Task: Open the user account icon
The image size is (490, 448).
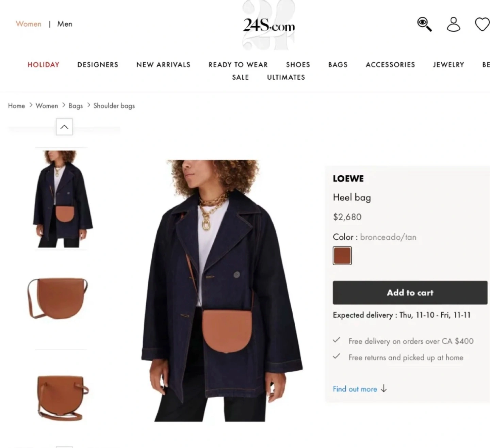Action: pos(453,24)
